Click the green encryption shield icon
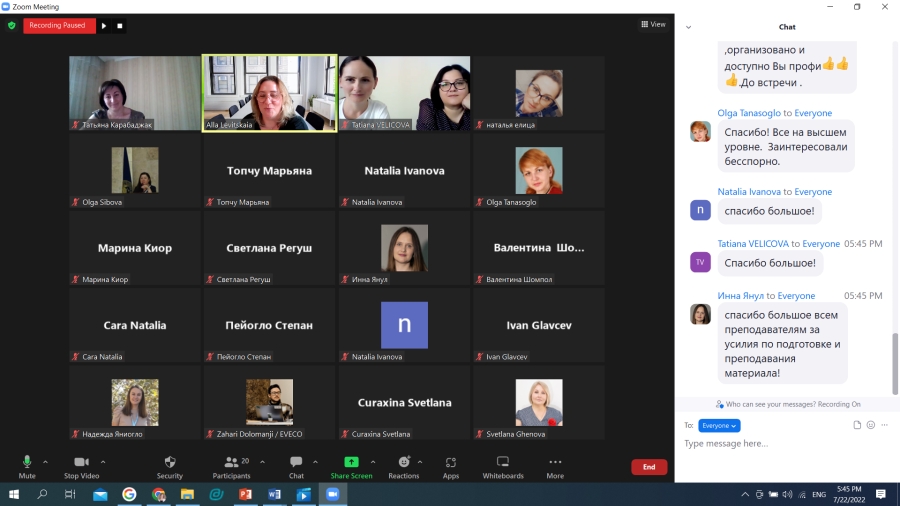 [12, 25]
